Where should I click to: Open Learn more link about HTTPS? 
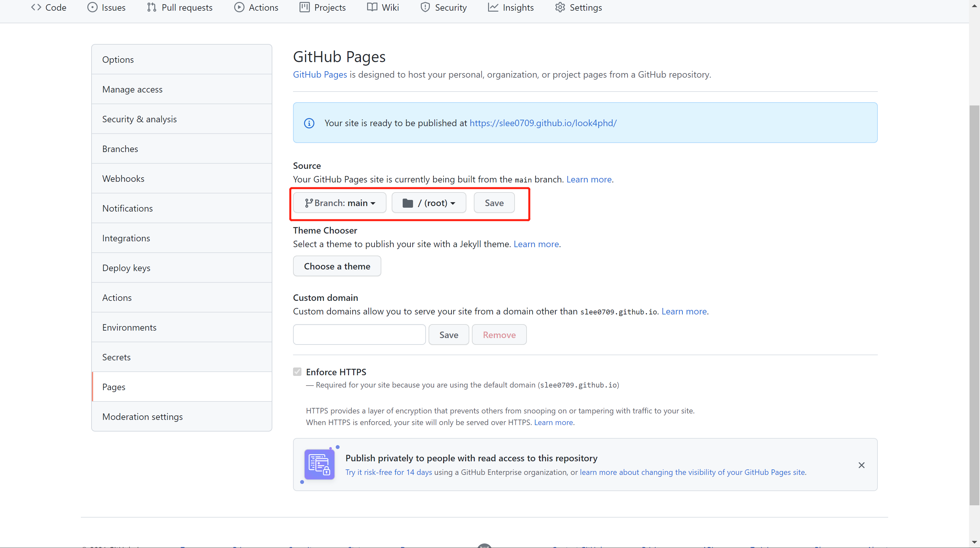click(x=553, y=422)
